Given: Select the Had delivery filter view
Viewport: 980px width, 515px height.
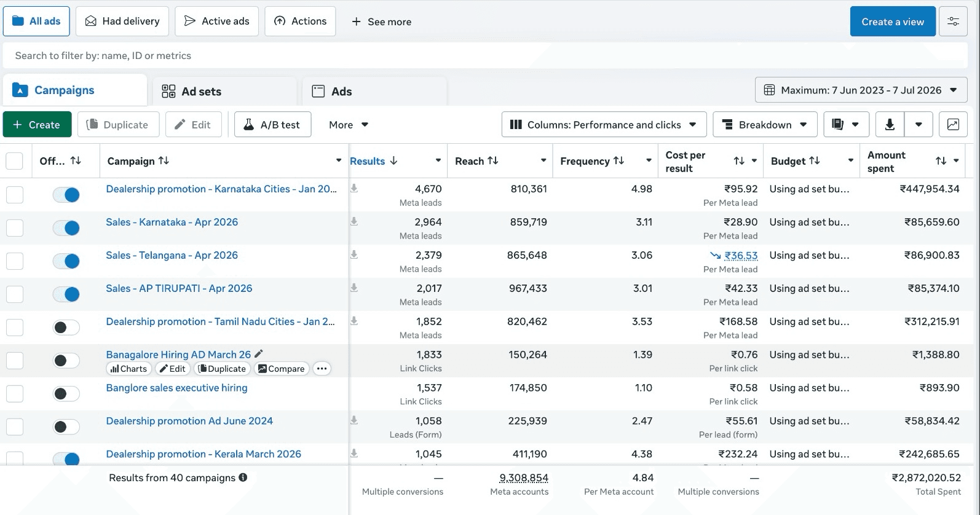Looking at the screenshot, I should click(x=122, y=22).
